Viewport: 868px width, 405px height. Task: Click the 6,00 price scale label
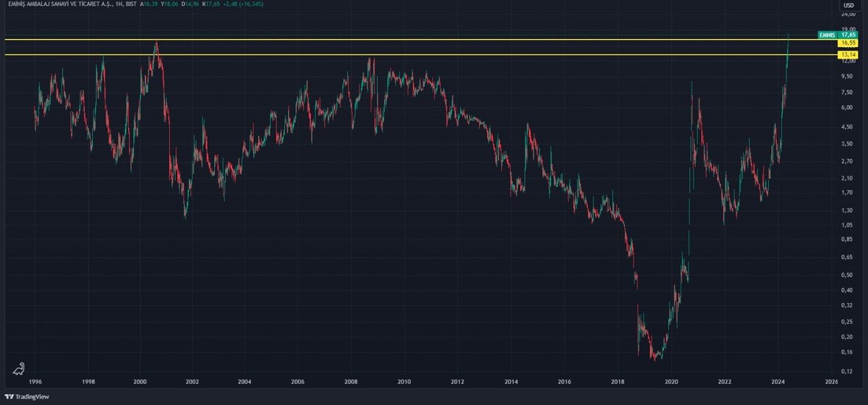pyautogui.click(x=848, y=108)
